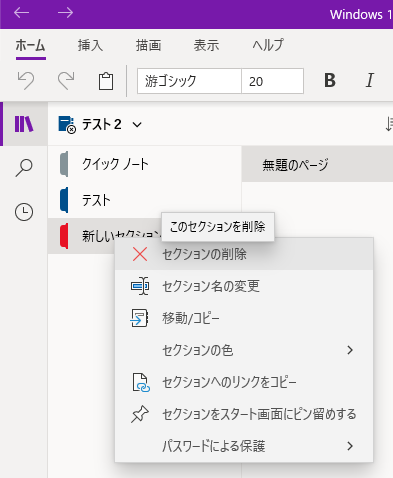This screenshot has width=393, height=478.
Task: Open the search magnifier
Action: tap(24, 168)
